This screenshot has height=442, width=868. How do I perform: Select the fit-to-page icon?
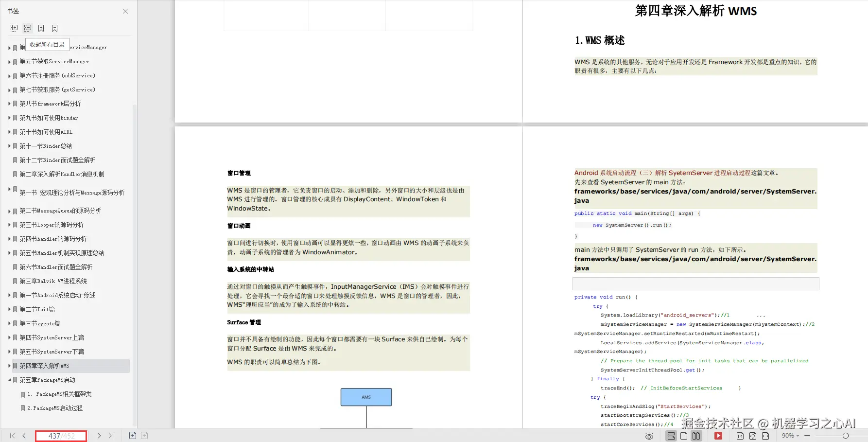point(752,436)
